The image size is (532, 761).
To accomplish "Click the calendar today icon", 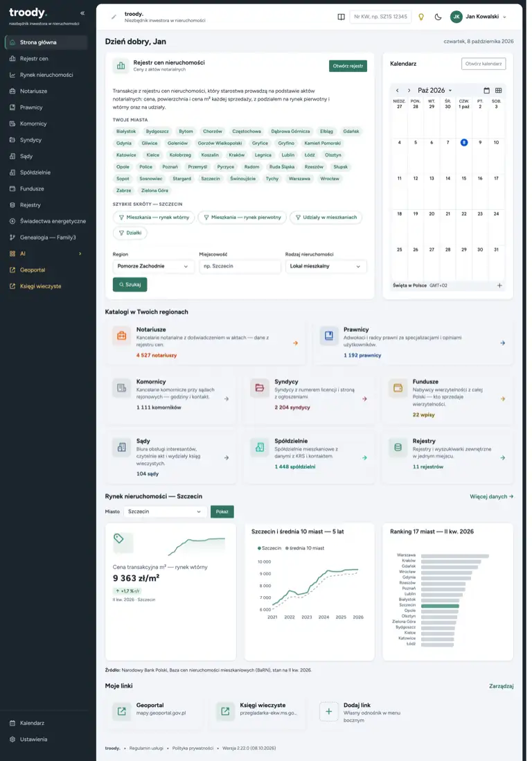I will 486,90.
